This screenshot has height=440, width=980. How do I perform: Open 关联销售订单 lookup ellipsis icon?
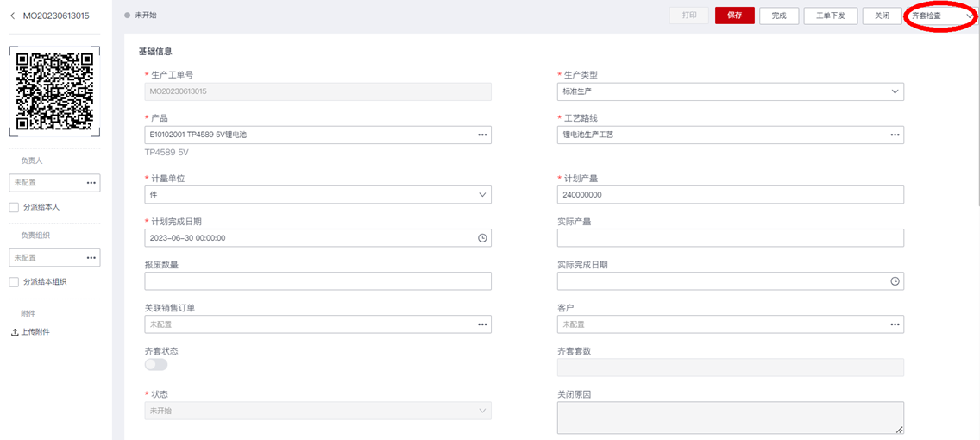point(482,324)
